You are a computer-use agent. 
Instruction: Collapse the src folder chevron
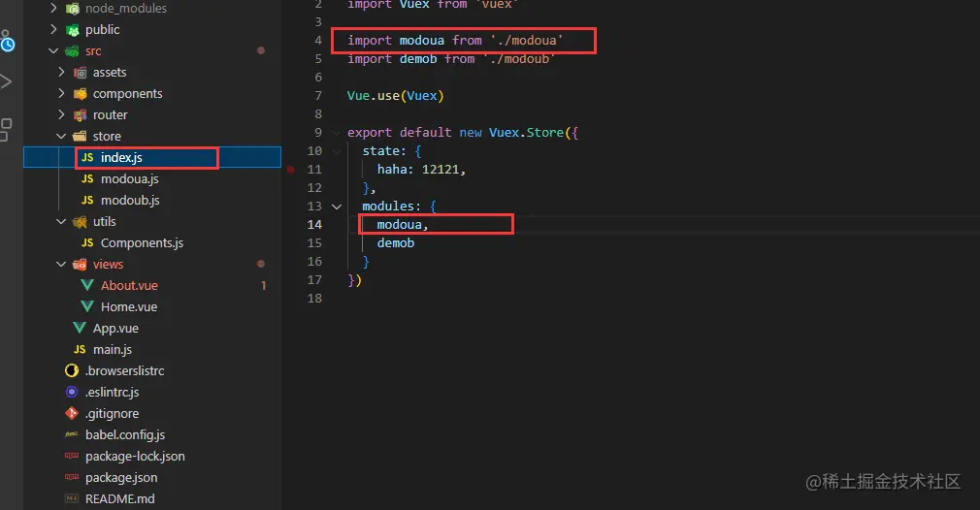point(53,50)
